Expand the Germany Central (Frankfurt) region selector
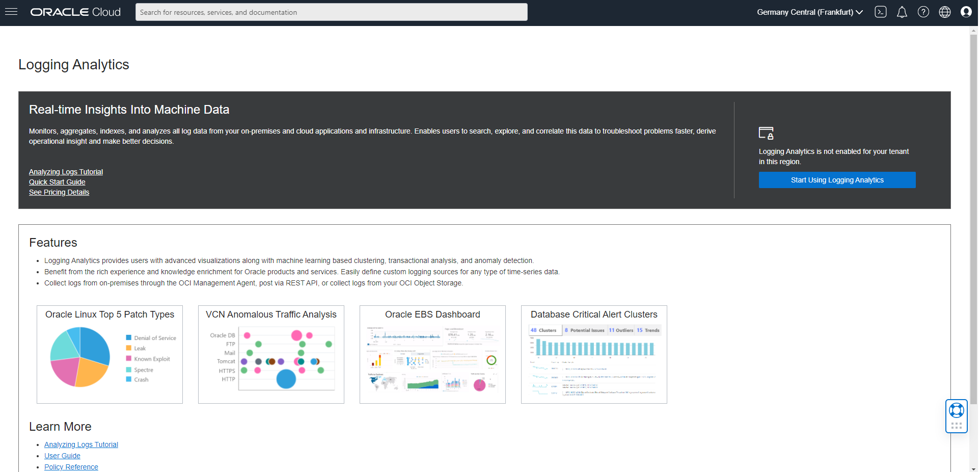980x472 pixels. [810, 12]
